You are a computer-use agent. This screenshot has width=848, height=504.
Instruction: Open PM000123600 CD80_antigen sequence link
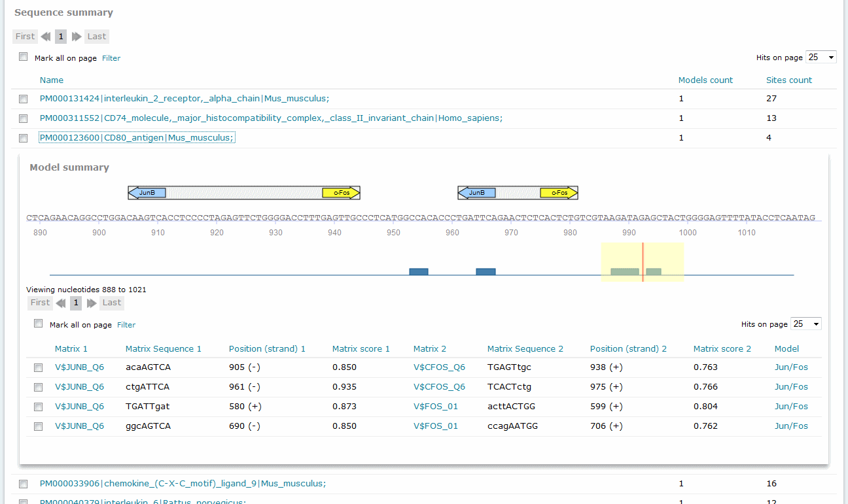coord(137,138)
